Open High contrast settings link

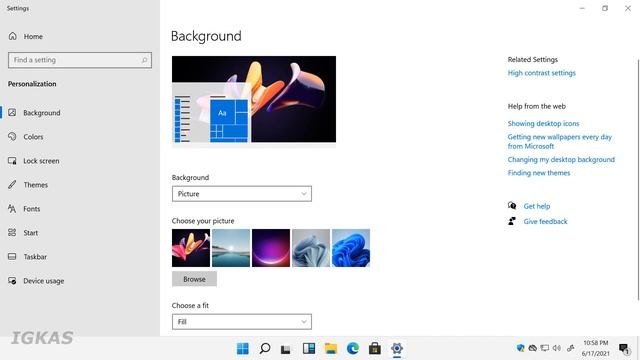tap(542, 73)
